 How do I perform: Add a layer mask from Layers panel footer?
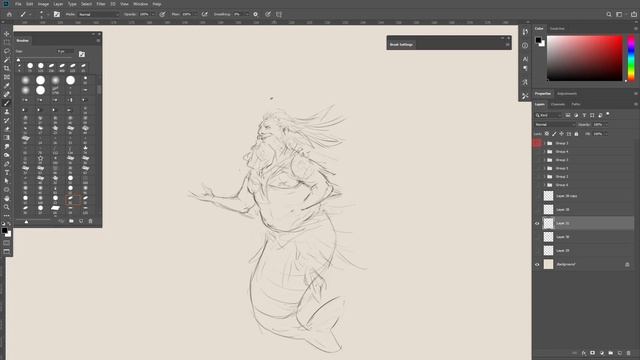[592, 353]
